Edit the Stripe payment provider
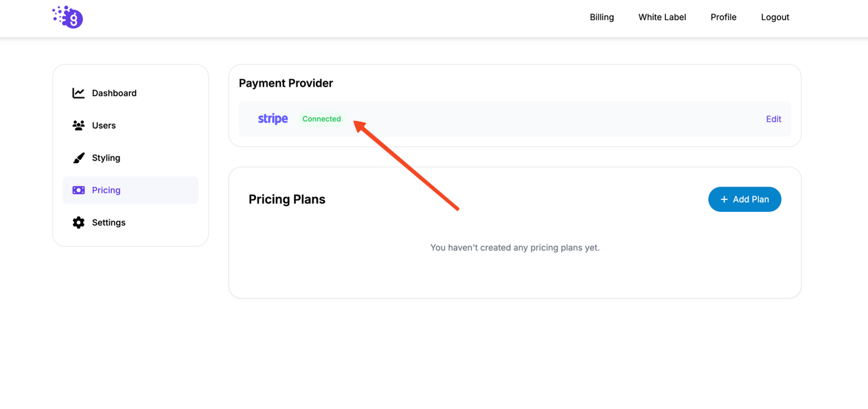 click(773, 119)
